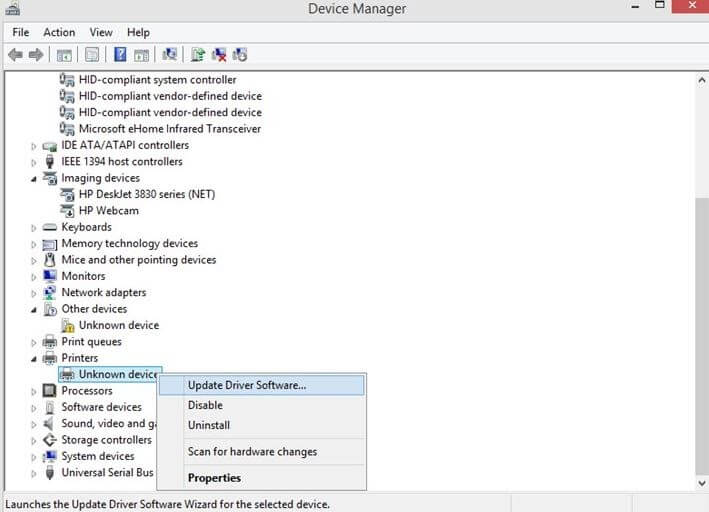Click the HP Webcam device icon
The height and width of the screenshot is (512, 709).
tap(67, 211)
